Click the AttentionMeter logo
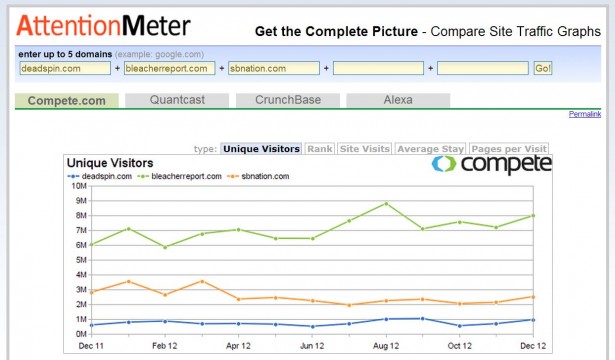Viewport: 615px width, 360px height. 103,26
